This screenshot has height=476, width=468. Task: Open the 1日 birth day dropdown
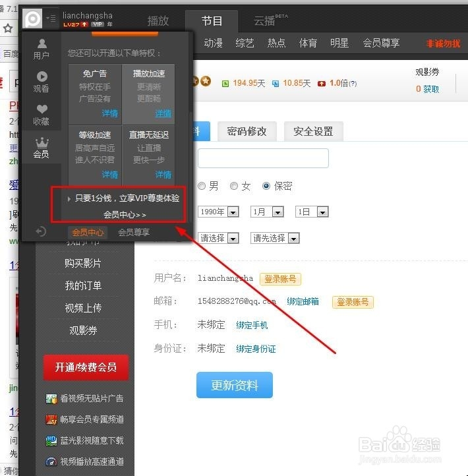tap(312, 212)
